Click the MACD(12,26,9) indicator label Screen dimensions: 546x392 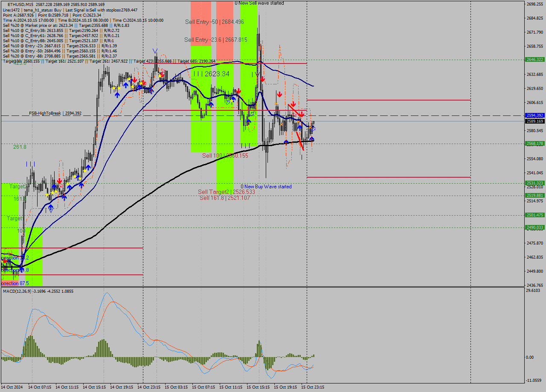click(x=38, y=291)
